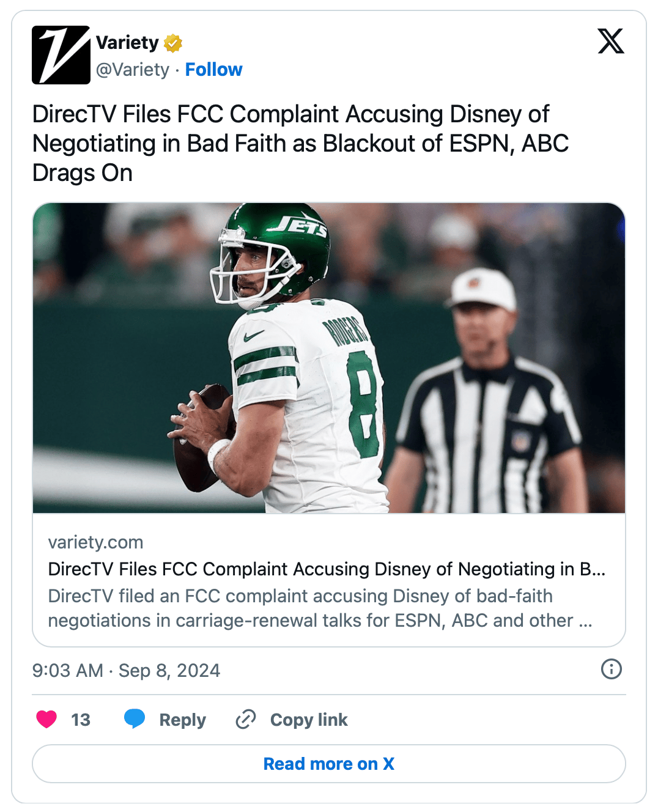Click the chain link copy icon

[x=246, y=719]
